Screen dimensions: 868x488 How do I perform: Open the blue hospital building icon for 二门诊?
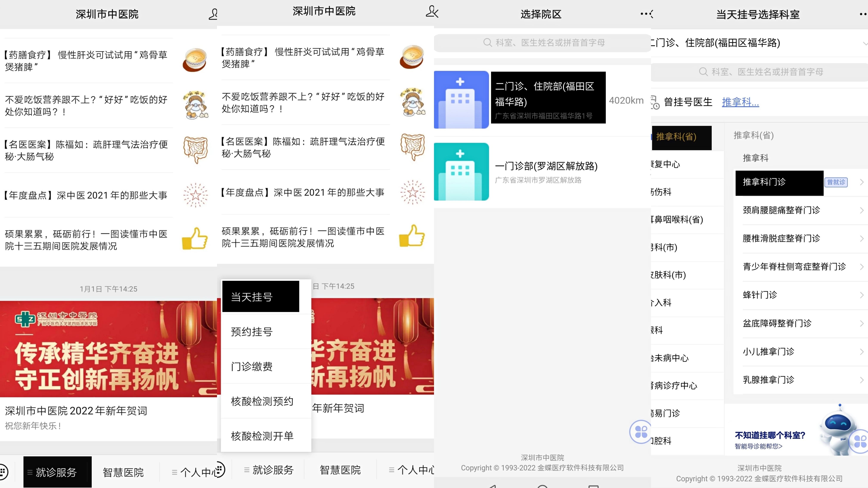(461, 100)
